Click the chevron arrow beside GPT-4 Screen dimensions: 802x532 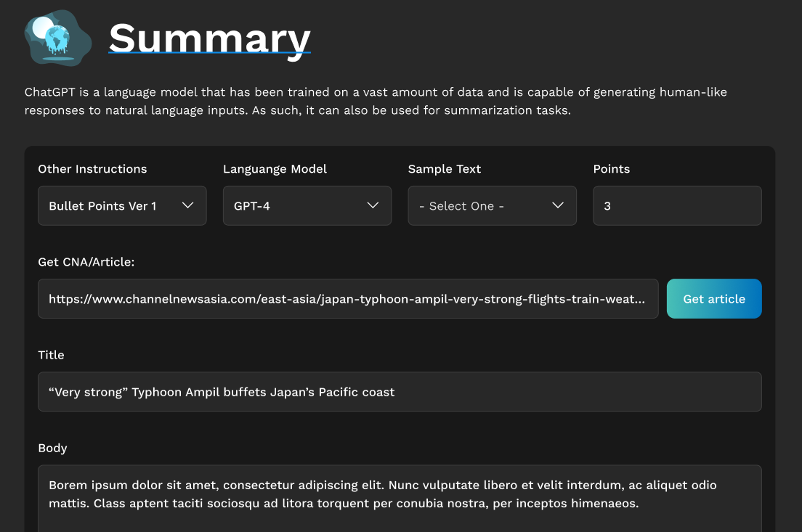click(x=373, y=205)
